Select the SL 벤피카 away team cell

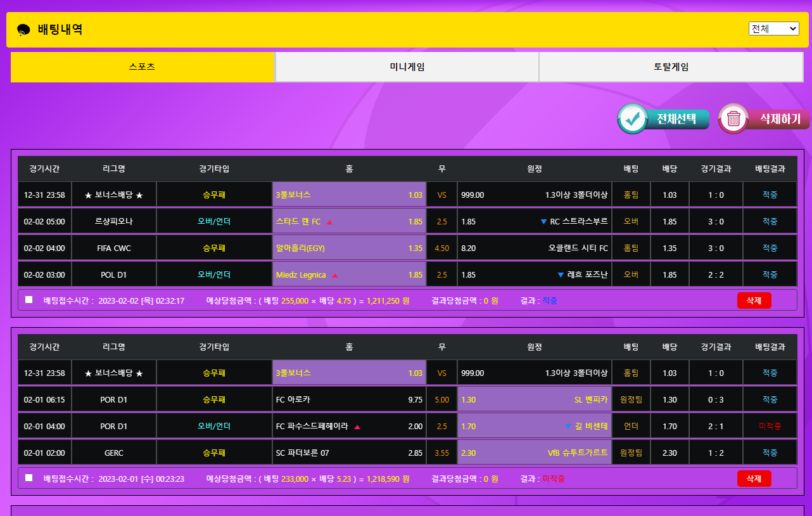click(x=534, y=400)
